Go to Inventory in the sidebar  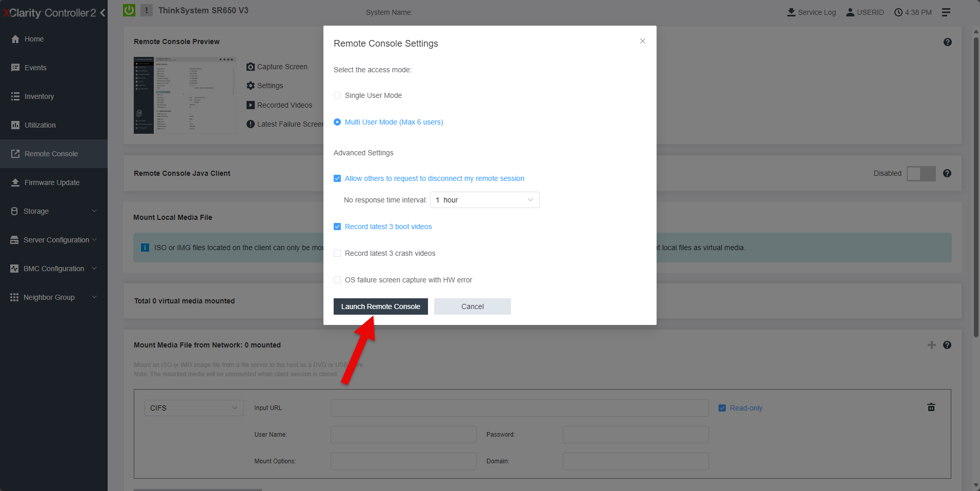(x=39, y=96)
